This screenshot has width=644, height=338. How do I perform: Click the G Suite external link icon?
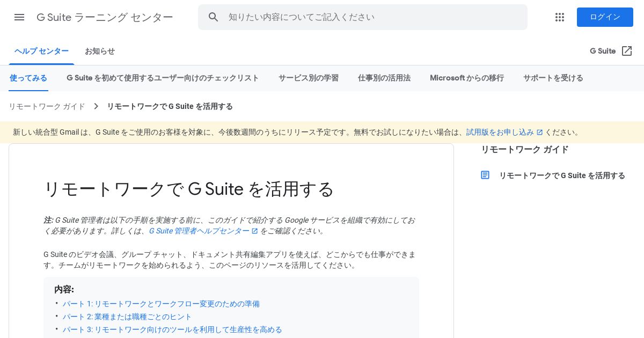click(x=627, y=51)
